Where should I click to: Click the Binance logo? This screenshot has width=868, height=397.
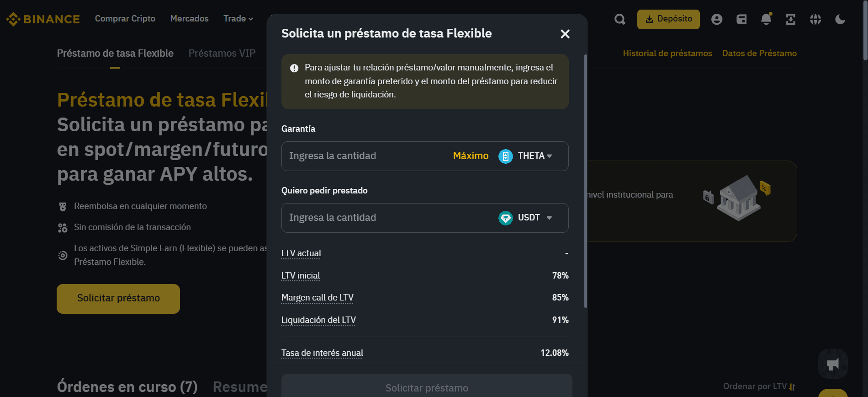coord(43,19)
